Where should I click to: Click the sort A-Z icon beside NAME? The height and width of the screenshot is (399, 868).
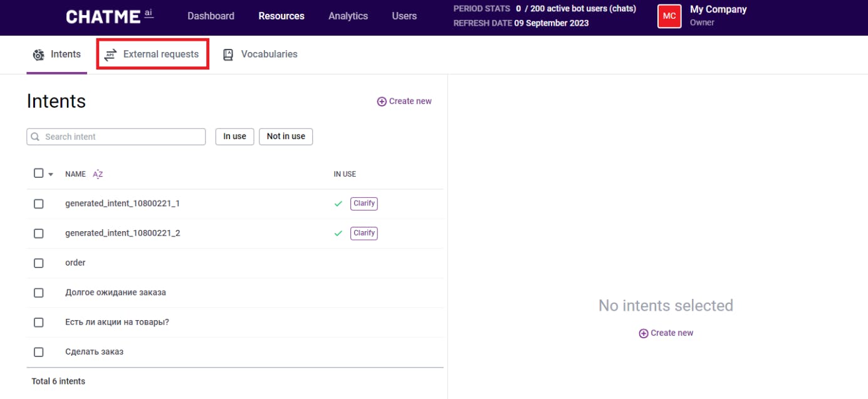point(98,174)
